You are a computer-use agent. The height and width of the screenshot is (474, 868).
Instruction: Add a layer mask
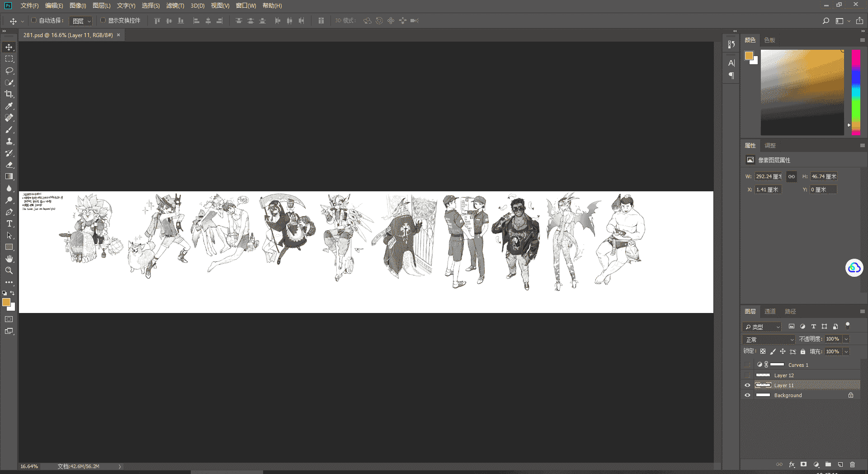point(803,465)
